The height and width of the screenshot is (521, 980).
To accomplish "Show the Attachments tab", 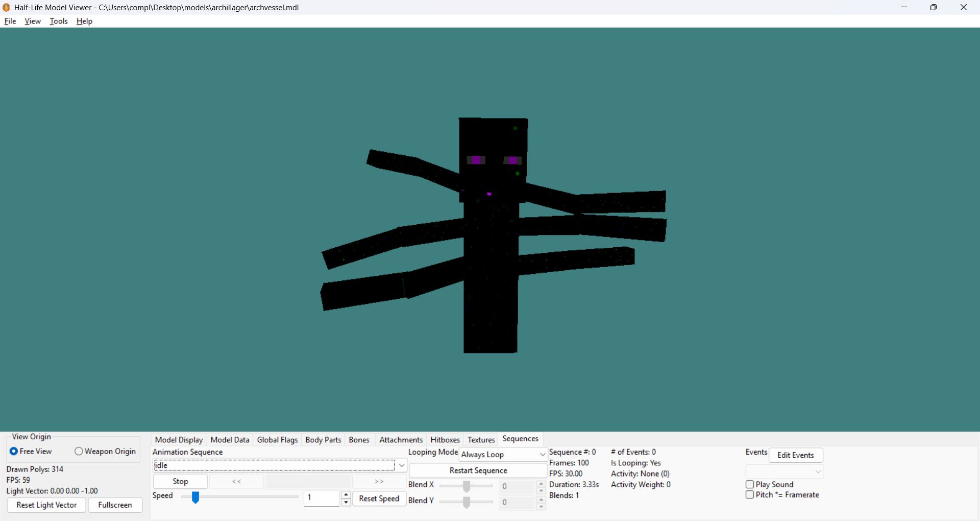I will tap(401, 440).
